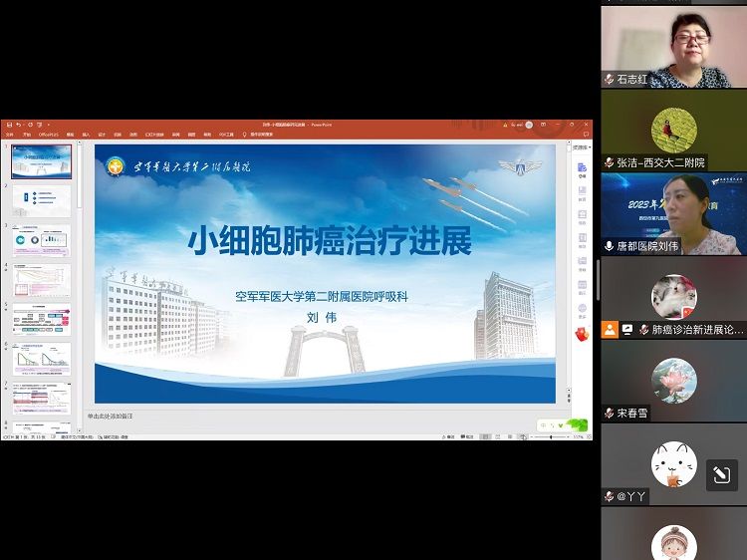This screenshot has height=560, width=747.
Task: Click the start-from-beginning slideshow icon in quick access toolbar
Action: [x=40, y=125]
